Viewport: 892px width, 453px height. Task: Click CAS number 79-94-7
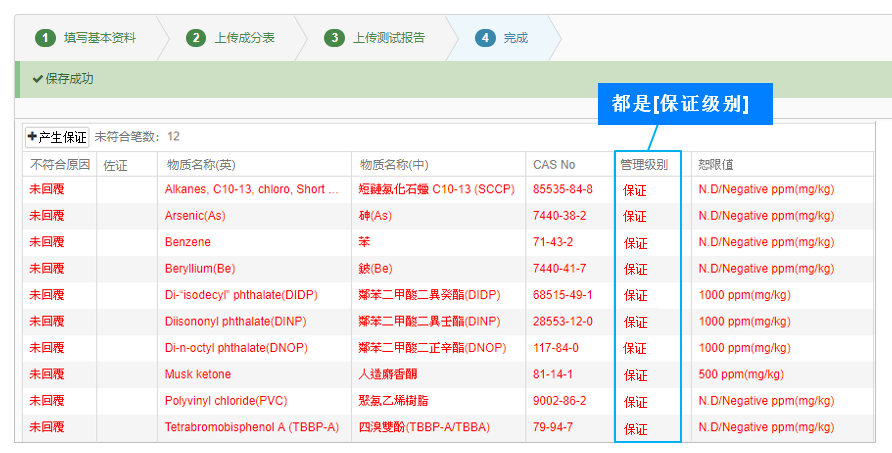coord(552,427)
